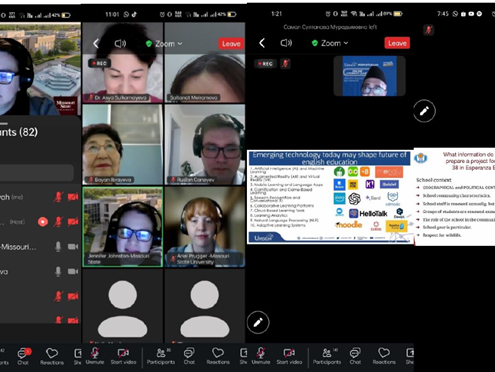Tap the Leave button on the shared-slide screen
The image size is (495, 372).
point(397,43)
